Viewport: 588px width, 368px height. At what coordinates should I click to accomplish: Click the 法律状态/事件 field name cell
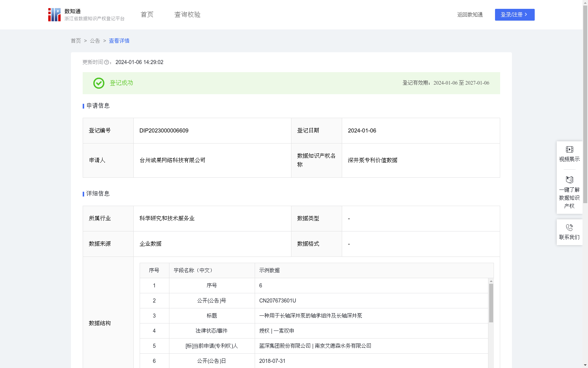pyautogui.click(x=212, y=331)
